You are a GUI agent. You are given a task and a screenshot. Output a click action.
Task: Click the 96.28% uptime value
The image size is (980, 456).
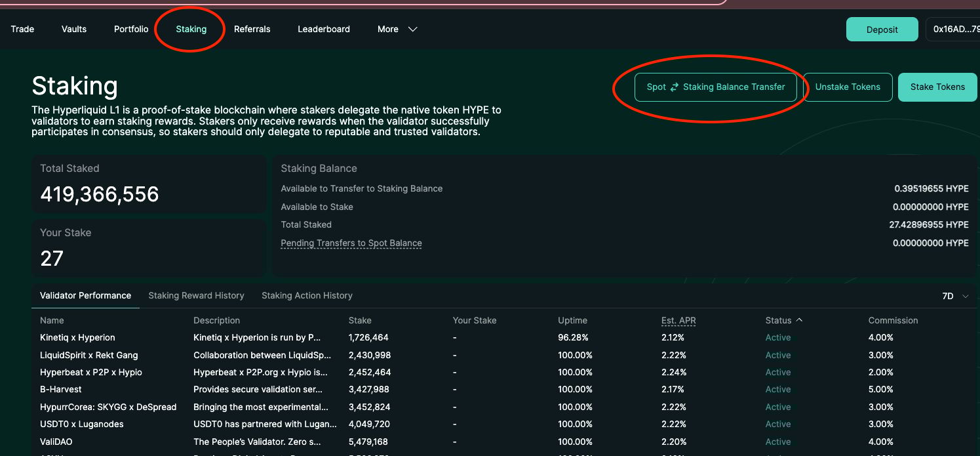pyautogui.click(x=573, y=337)
